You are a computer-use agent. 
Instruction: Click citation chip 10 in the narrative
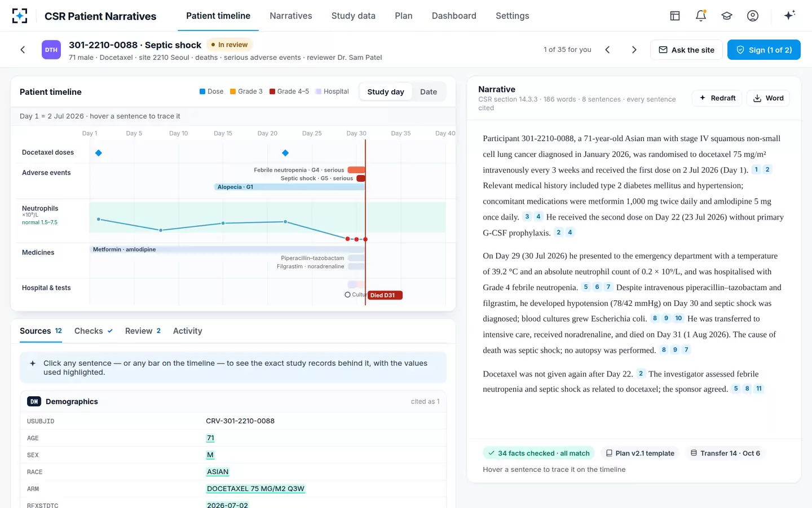pos(678,318)
